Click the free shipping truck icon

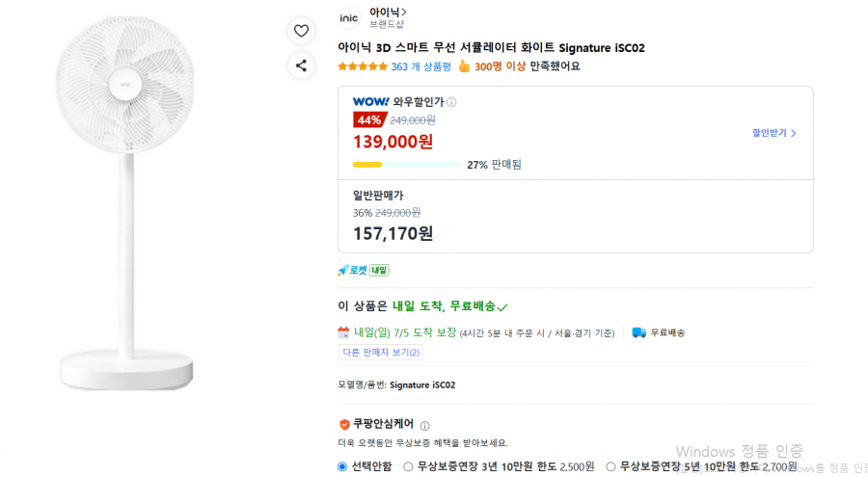click(638, 332)
